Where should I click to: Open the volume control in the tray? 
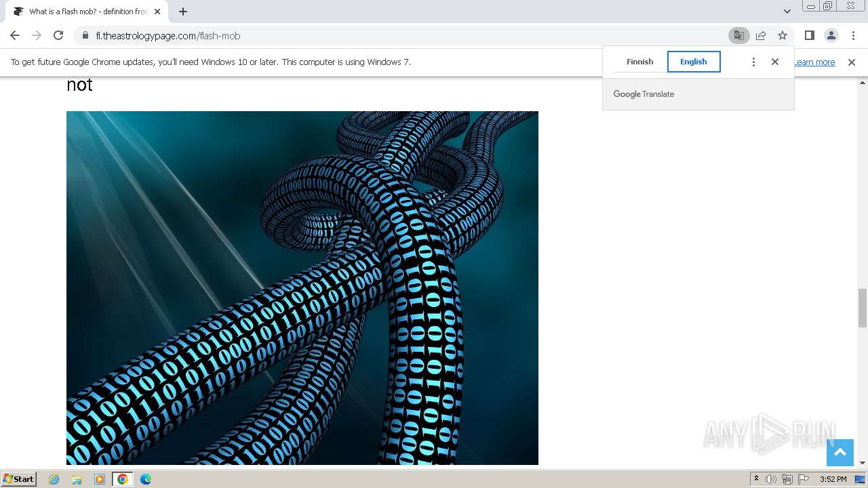point(771,479)
